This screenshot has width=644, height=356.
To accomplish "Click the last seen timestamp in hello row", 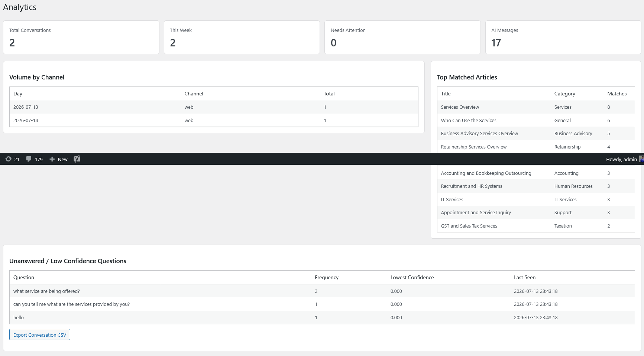I will [x=535, y=317].
